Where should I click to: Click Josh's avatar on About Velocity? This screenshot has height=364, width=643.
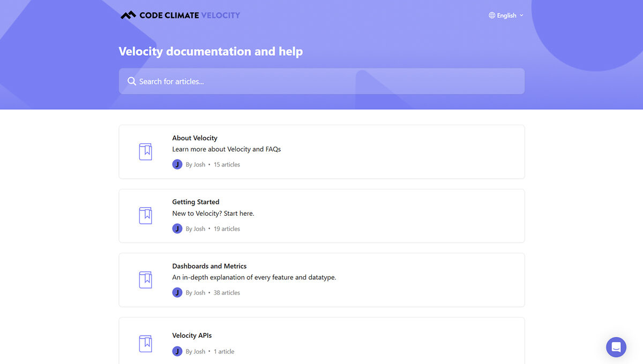coord(177,164)
